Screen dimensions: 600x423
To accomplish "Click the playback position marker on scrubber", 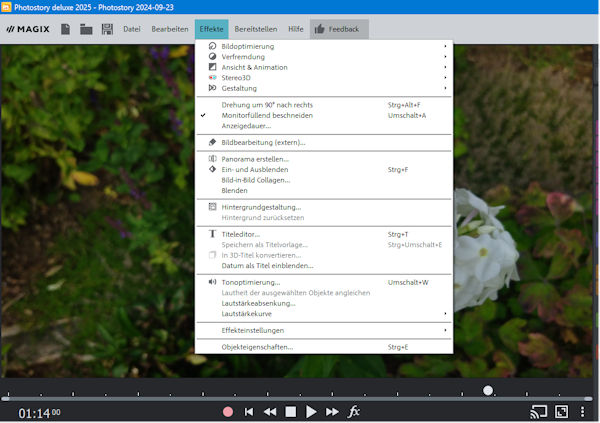I will click(488, 390).
